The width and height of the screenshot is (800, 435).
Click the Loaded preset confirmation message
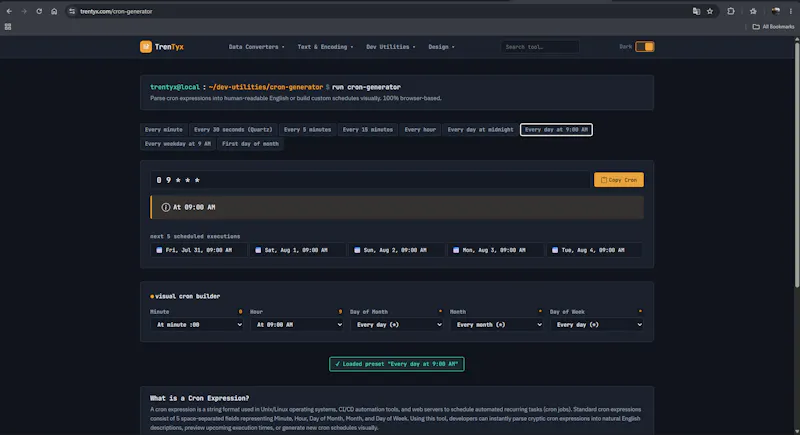(x=396, y=364)
